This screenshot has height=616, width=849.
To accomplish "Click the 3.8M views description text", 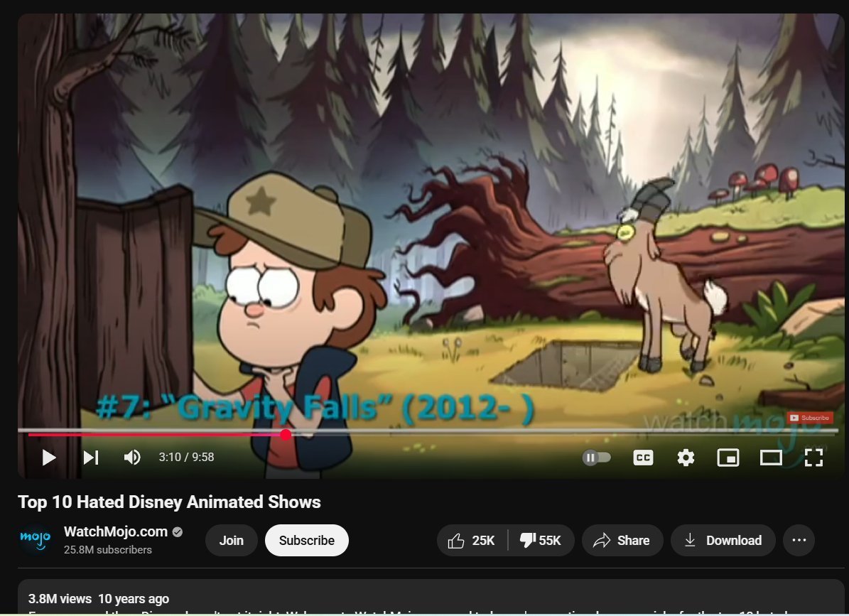I will 60,599.
